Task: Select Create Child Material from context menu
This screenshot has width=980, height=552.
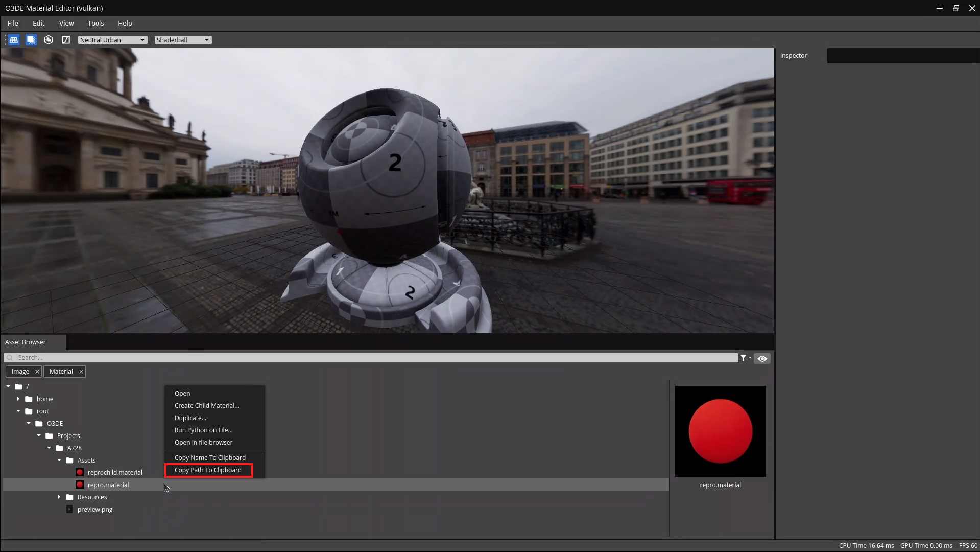Action: [207, 406]
